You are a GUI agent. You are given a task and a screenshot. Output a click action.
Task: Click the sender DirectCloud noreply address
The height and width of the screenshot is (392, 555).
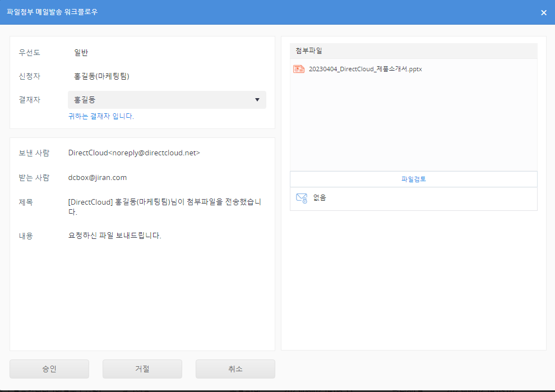134,153
